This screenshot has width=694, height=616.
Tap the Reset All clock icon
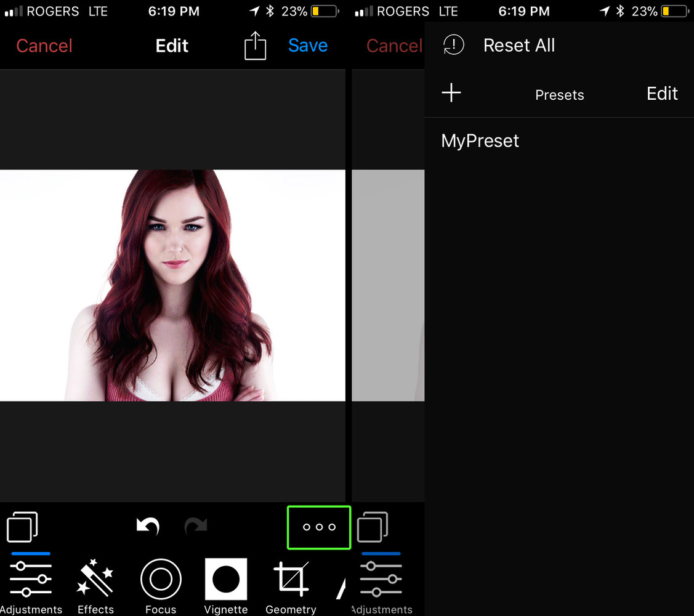point(454,45)
